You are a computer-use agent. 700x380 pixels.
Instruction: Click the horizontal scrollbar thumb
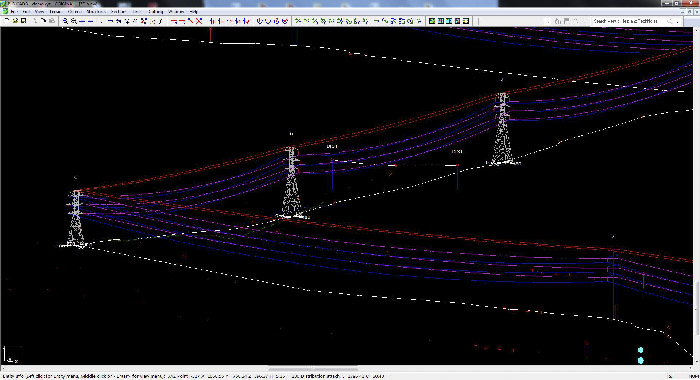[x=312, y=368]
